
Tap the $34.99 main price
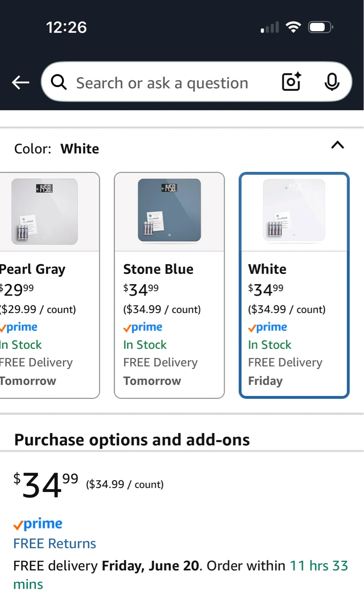tap(46, 485)
